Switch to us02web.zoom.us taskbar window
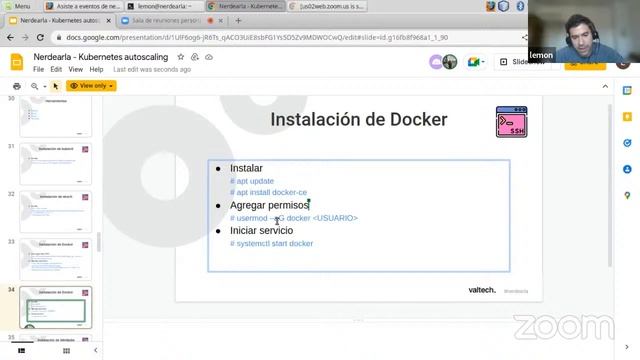640x360 pixels. click(x=327, y=6)
